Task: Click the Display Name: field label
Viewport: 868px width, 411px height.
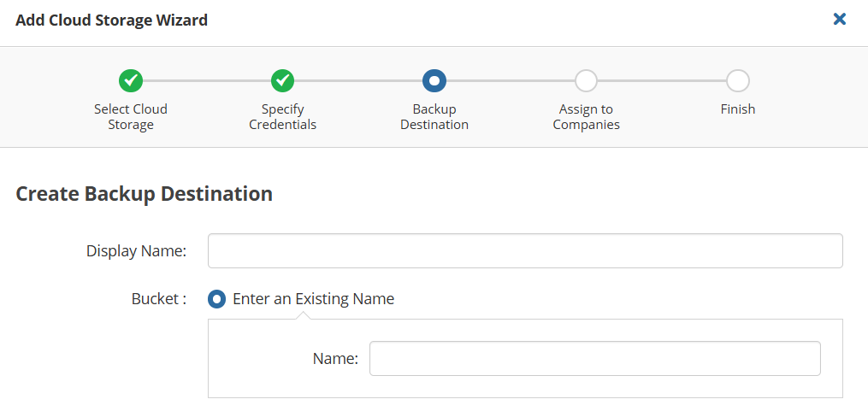Action: click(x=136, y=251)
